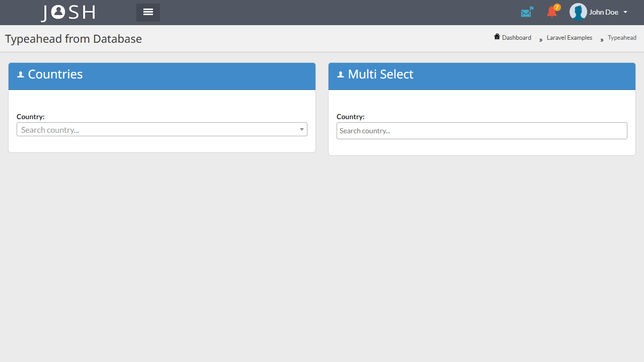Click the person icon on Countries panel header
This screenshot has height=362, width=644.
[x=21, y=74]
